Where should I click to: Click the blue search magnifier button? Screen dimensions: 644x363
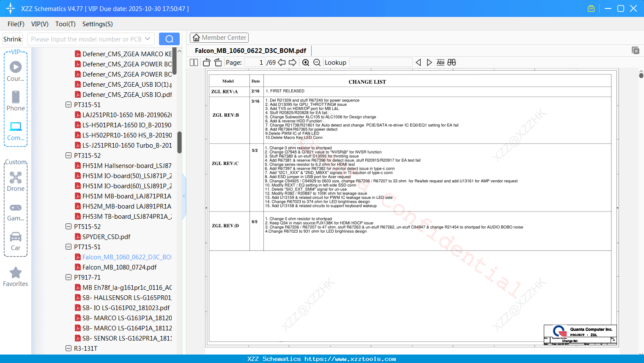(169, 39)
